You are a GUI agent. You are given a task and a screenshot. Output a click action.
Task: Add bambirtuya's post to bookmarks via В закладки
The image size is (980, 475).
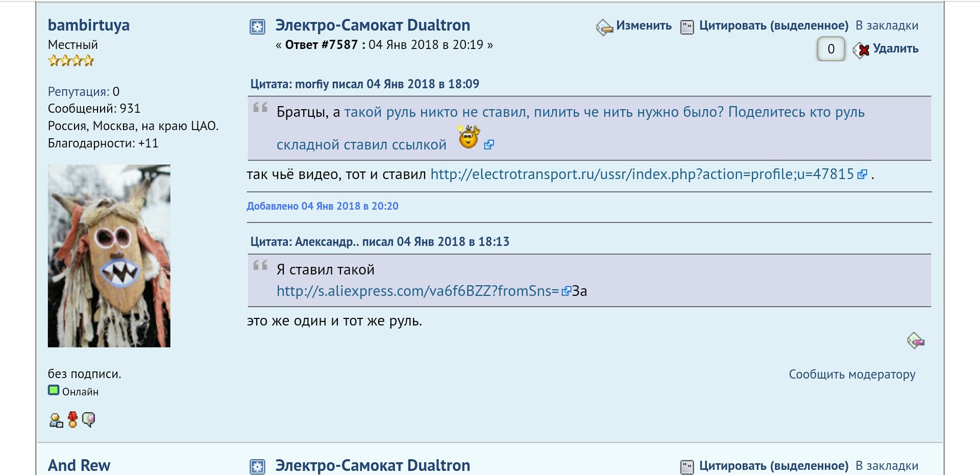tap(887, 26)
